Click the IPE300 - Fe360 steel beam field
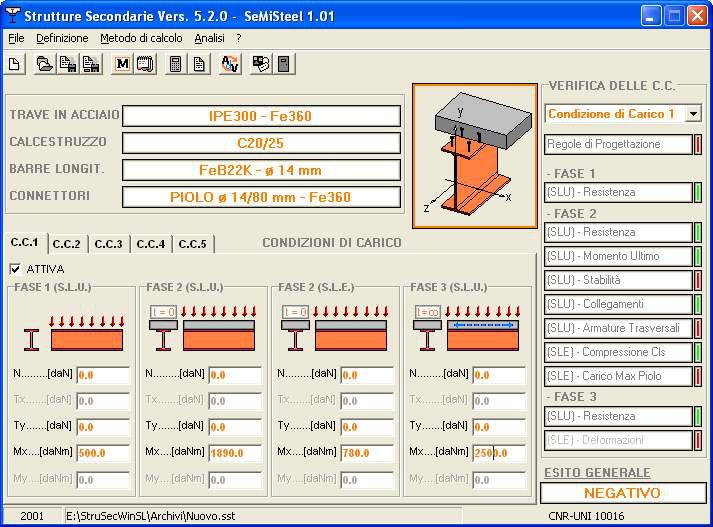Viewport: 713px width, 527px height. 261,116
